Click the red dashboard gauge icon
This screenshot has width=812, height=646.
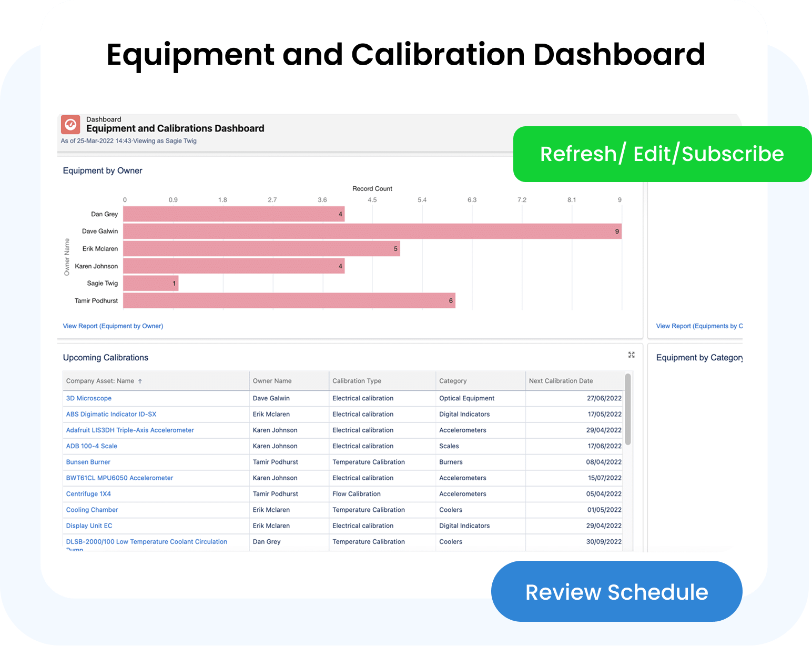click(70, 125)
